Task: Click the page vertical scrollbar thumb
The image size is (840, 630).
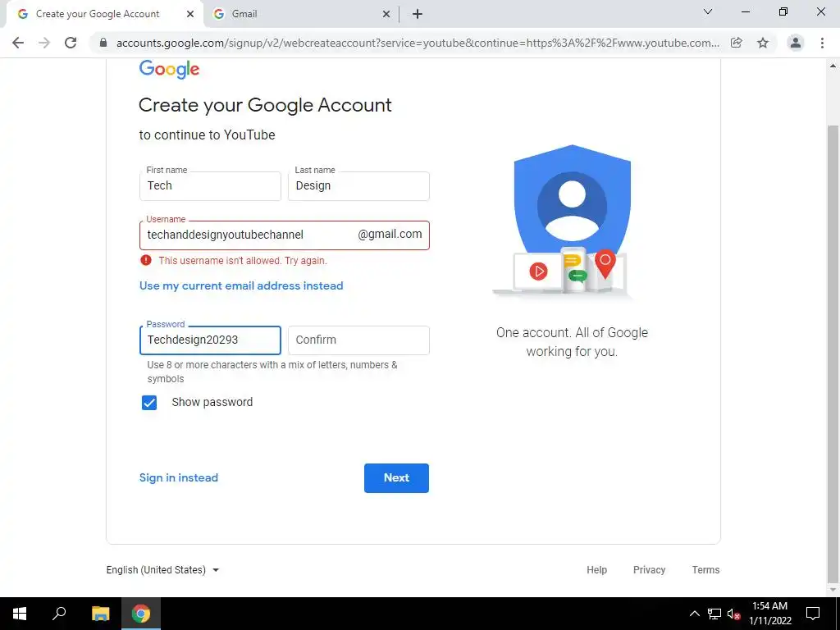Action: click(x=833, y=354)
